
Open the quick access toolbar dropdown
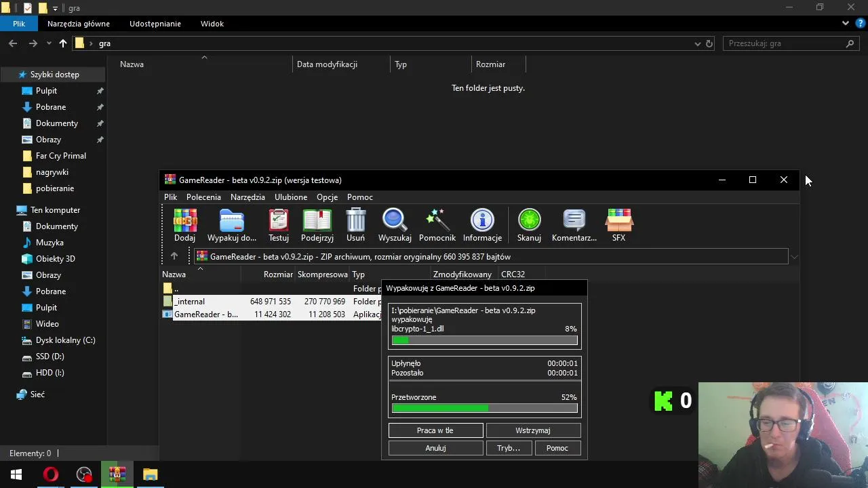click(x=55, y=8)
